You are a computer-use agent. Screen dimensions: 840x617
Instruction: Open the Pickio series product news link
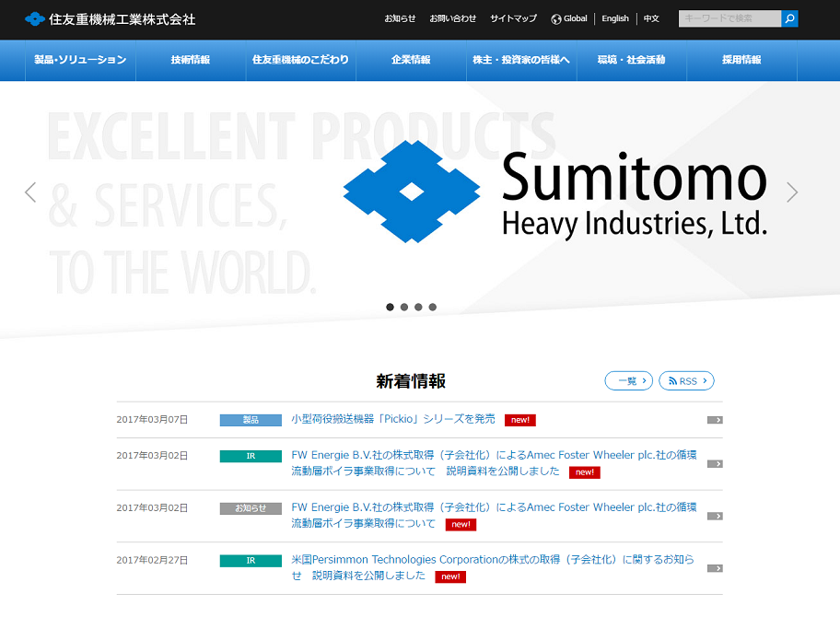(393, 419)
